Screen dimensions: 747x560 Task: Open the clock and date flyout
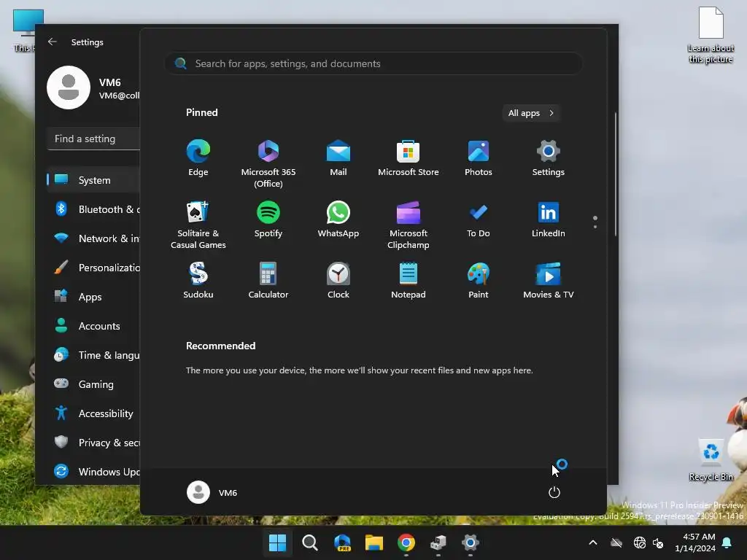pos(695,542)
